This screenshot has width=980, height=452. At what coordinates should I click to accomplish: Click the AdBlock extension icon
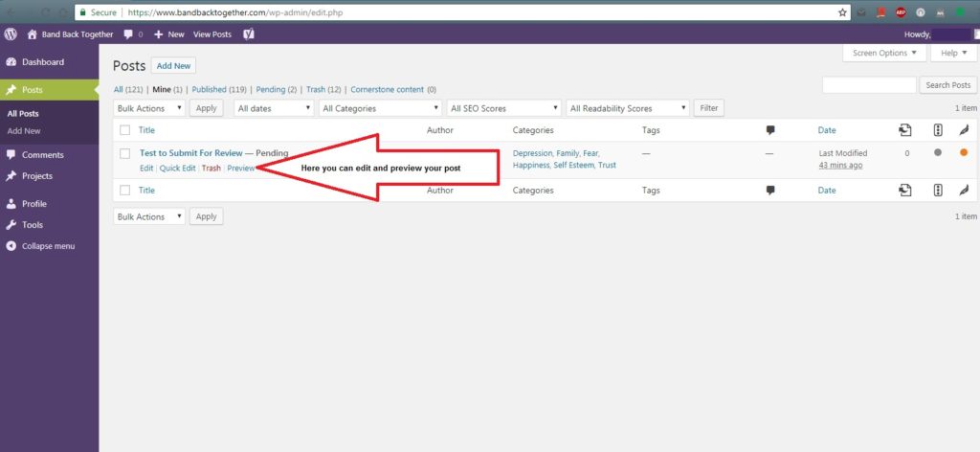pyautogui.click(x=901, y=12)
